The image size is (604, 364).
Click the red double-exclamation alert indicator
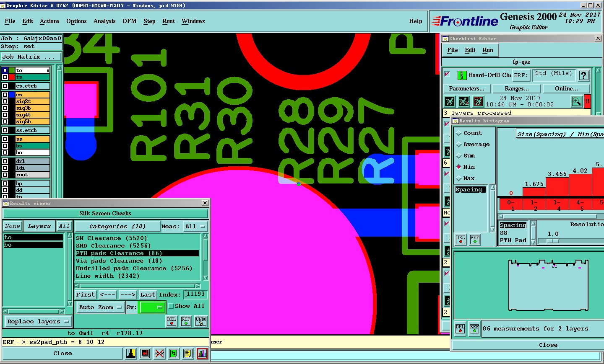[588, 101]
